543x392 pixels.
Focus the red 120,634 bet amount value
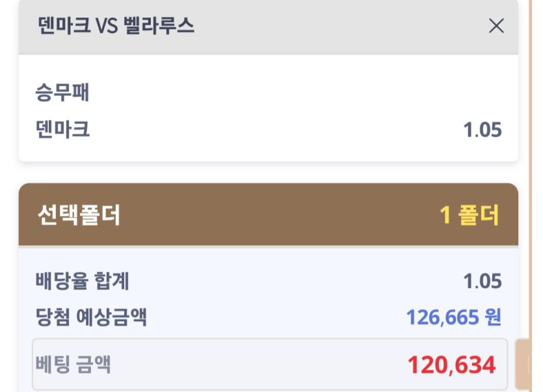tap(451, 365)
